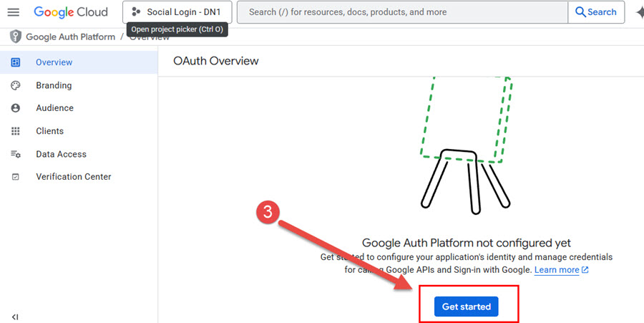The height and width of the screenshot is (323, 644).
Task: Navigate to the Clients page
Action: click(x=49, y=131)
